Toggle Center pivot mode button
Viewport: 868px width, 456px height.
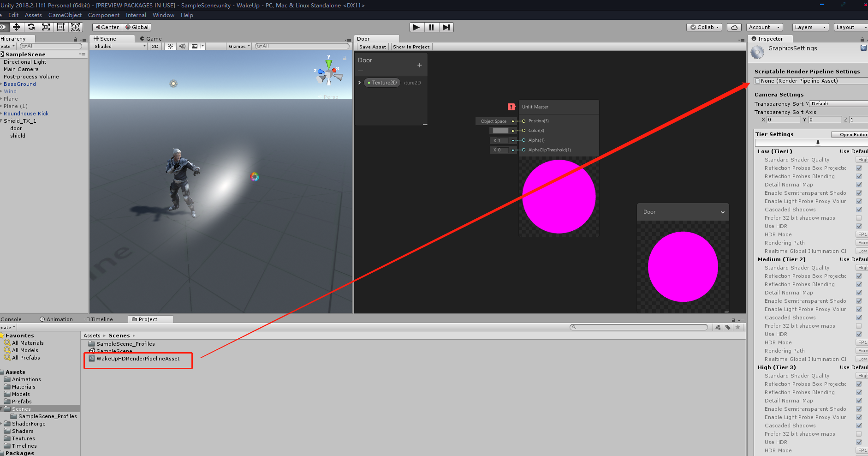click(107, 27)
